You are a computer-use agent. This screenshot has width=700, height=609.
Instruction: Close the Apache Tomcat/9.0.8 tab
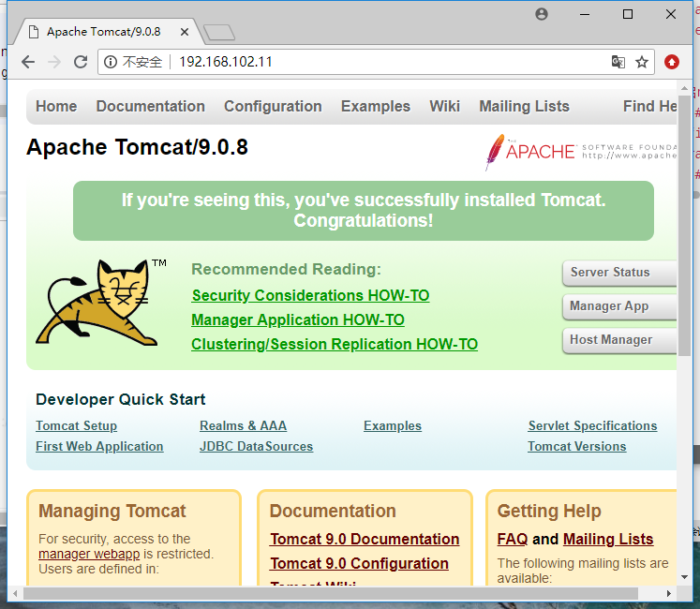click(185, 32)
